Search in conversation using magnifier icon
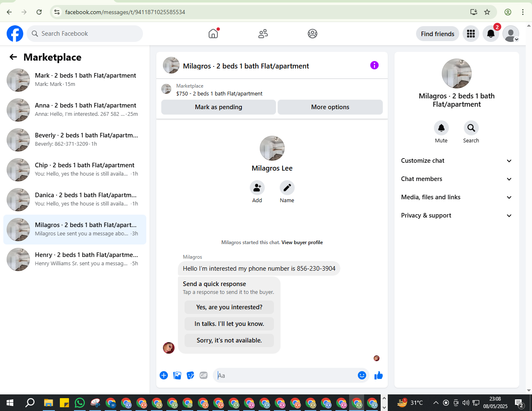Screen dimensions: 532x411 click(471, 128)
